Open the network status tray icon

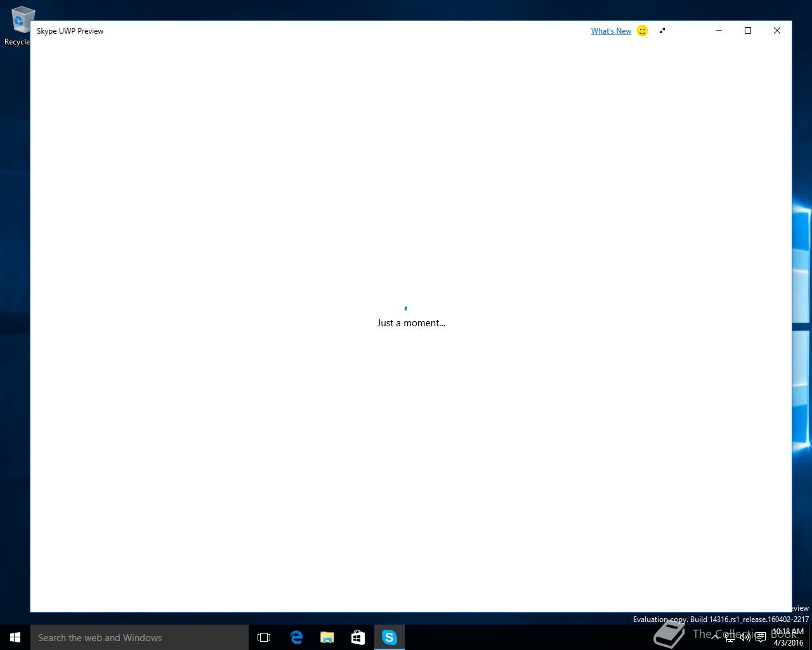[730, 637]
